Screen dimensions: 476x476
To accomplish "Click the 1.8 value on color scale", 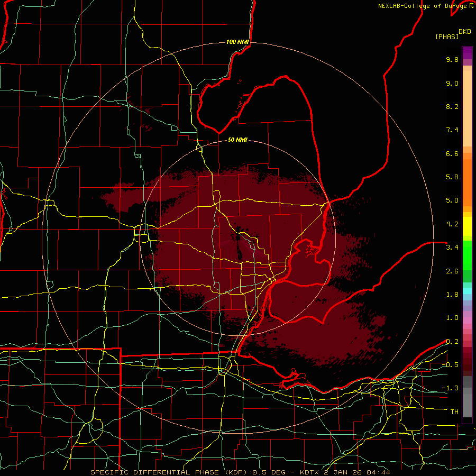I will (x=452, y=295).
